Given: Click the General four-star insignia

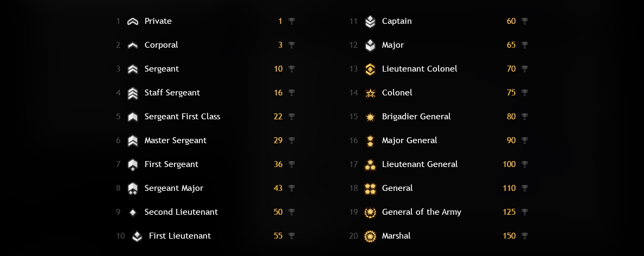Looking at the screenshot, I should (370, 189).
